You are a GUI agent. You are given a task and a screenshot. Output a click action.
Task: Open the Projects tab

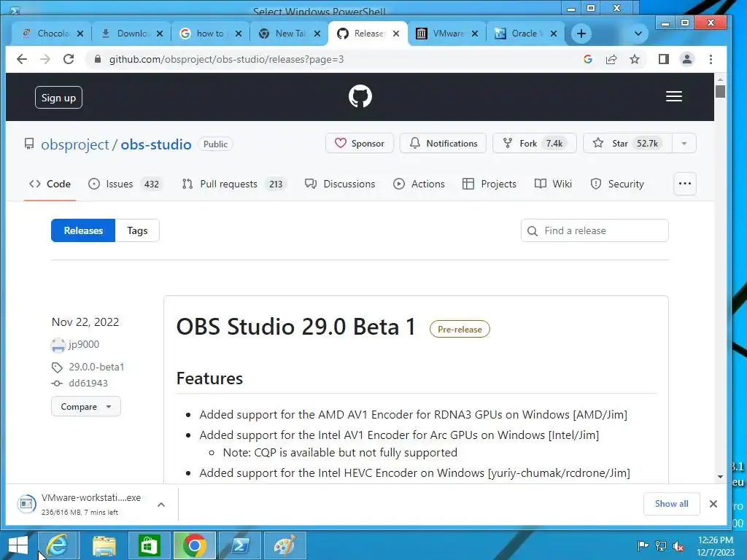(x=489, y=184)
